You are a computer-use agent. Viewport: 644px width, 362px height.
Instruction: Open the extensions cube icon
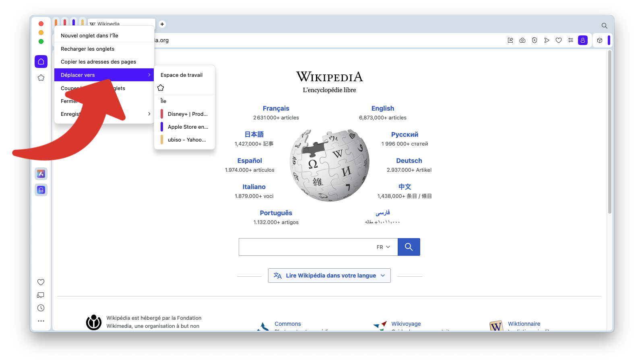(600, 40)
